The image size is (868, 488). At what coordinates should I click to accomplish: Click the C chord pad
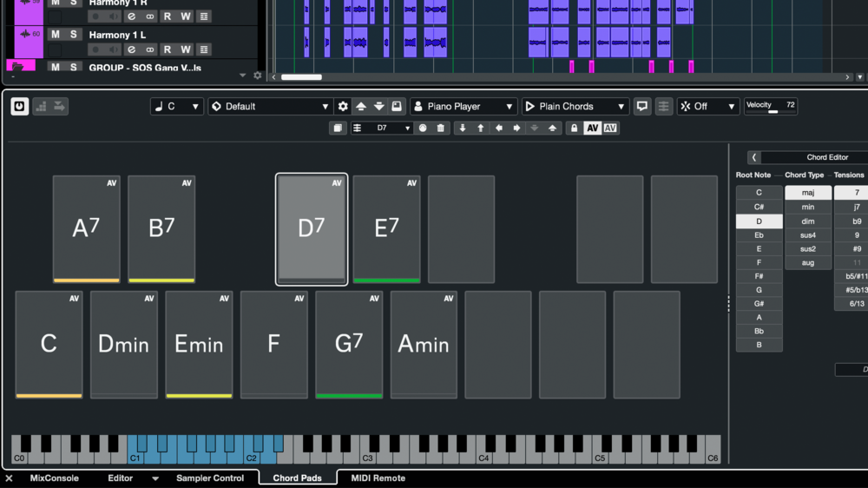click(x=49, y=345)
